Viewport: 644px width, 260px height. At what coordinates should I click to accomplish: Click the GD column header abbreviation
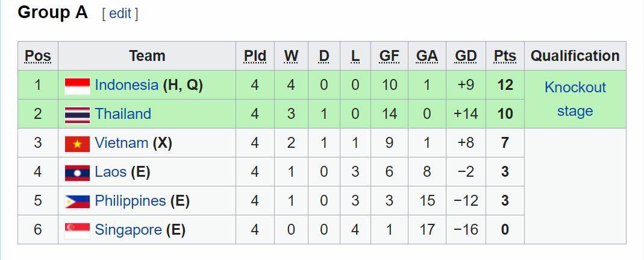466,56
